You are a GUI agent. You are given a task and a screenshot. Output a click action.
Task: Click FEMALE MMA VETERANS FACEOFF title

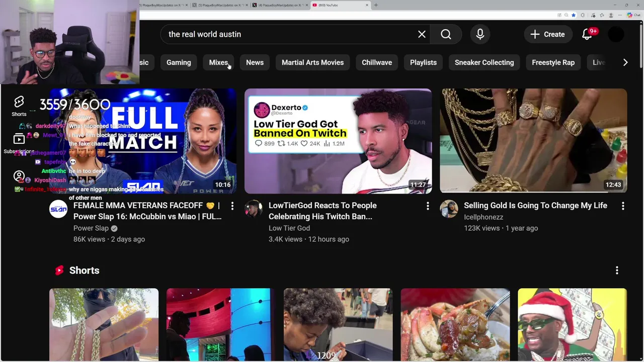coord(147,211)
